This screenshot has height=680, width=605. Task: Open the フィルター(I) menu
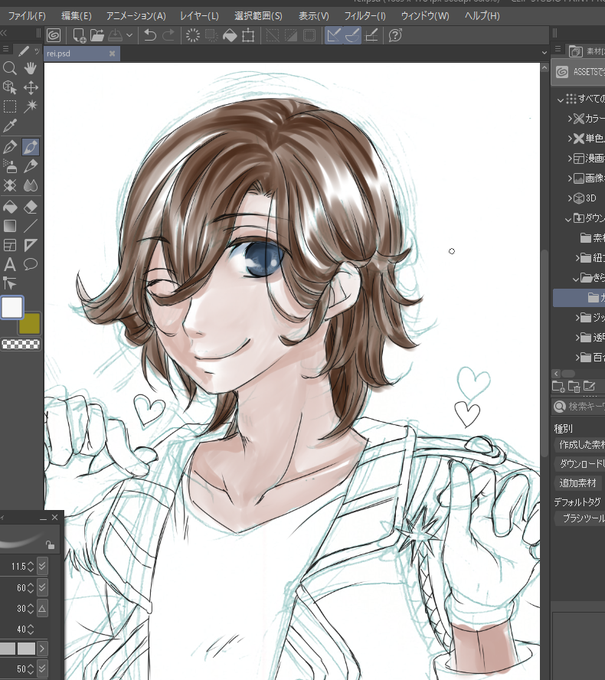tap(365, 16)
